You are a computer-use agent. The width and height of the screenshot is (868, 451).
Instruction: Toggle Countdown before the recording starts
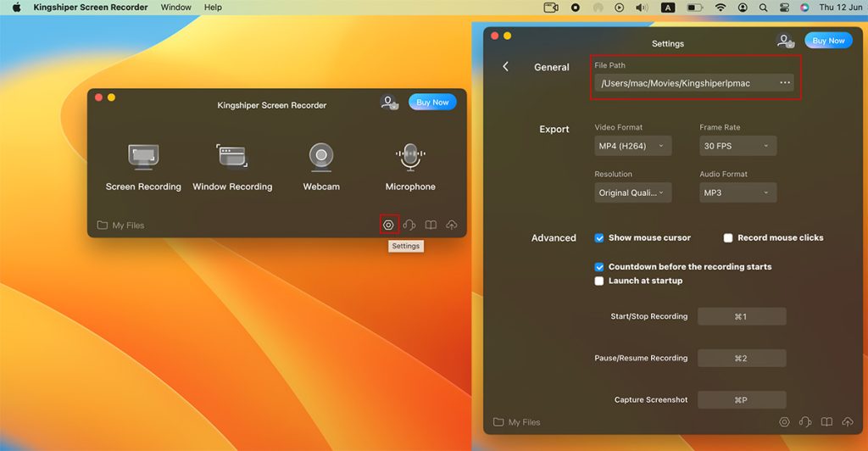pyautogui.click(x=599, y=267)
